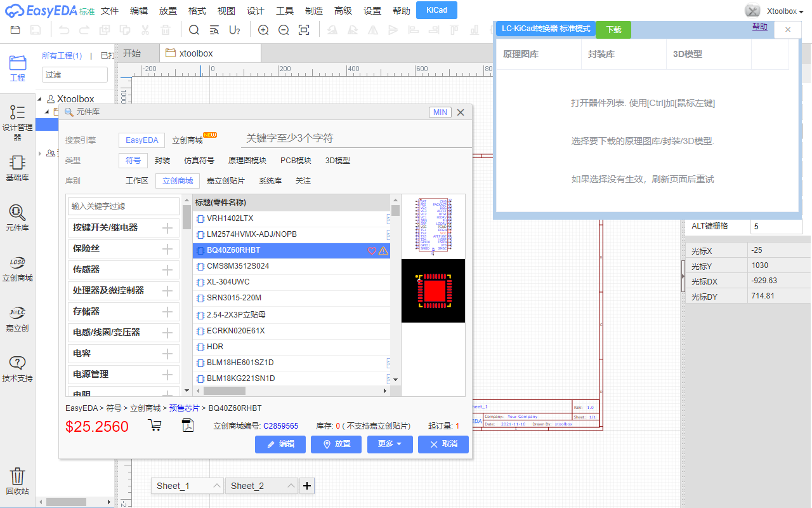Click the green 下载 download button
812x508 pixels.
613,30
